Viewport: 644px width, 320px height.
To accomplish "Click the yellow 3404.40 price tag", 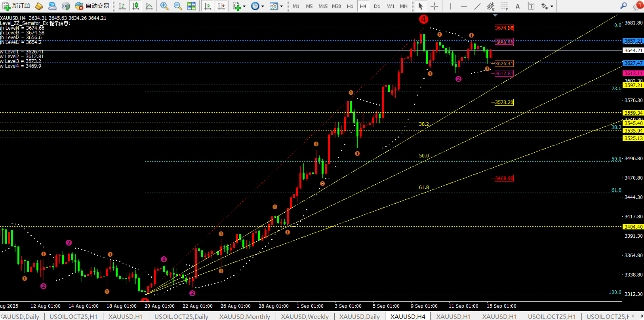I will click(x=633, y=227).
